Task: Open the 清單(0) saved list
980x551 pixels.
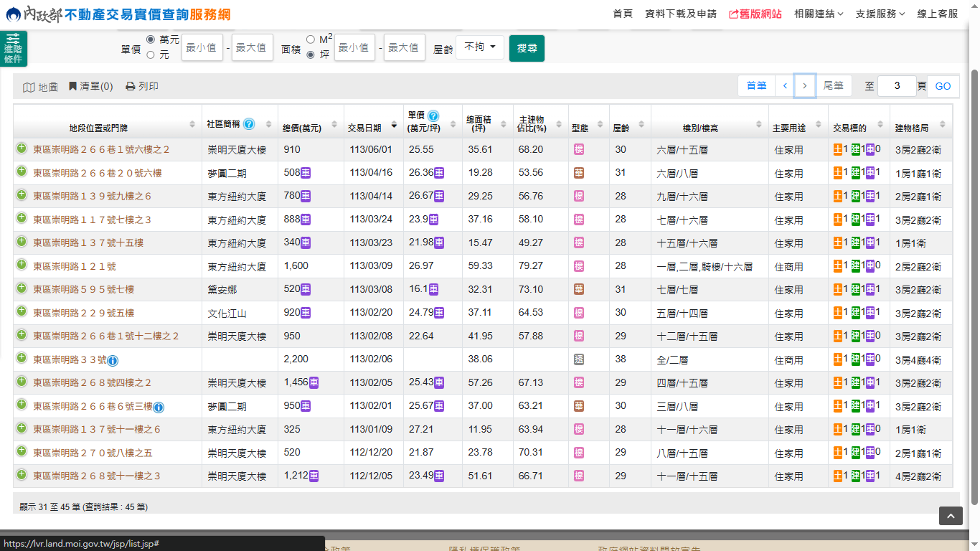Action: click(x=90, y=87)
